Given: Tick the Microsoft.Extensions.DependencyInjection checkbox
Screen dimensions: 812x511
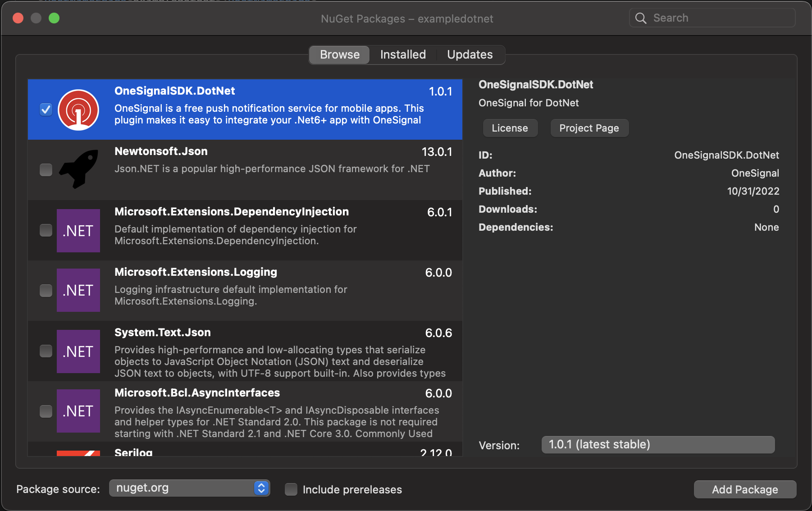Looking at the screenshot, I should pyautogui.click(x=46, y=230).
